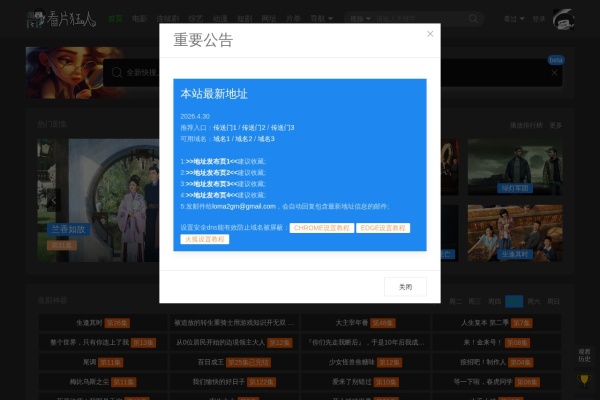Expand the 导航 dropdown in the navbar
600x400 pixels.
(x=321, y=18)
